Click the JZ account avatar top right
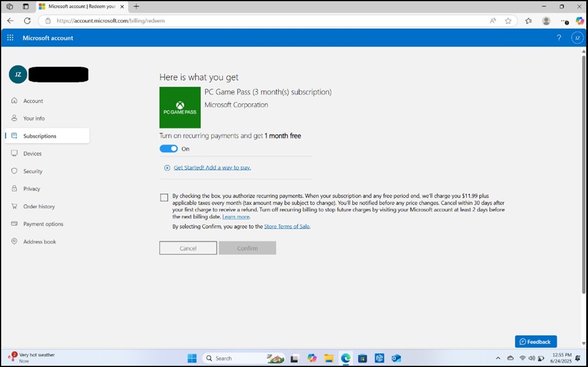 [x=577, y=38]
